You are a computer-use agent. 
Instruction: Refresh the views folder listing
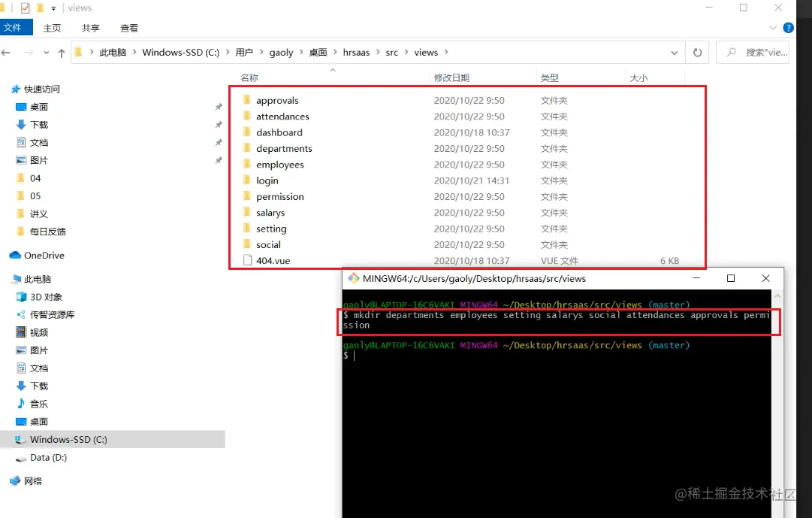pos(698,53)
